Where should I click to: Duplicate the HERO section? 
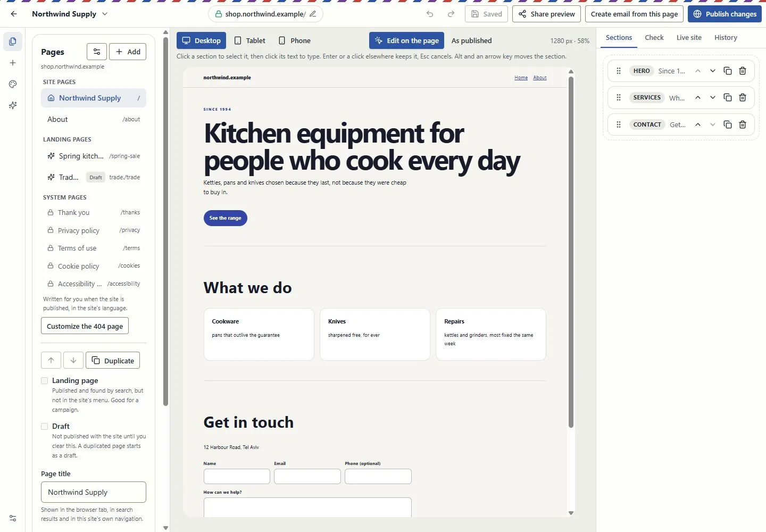[728, 71]
